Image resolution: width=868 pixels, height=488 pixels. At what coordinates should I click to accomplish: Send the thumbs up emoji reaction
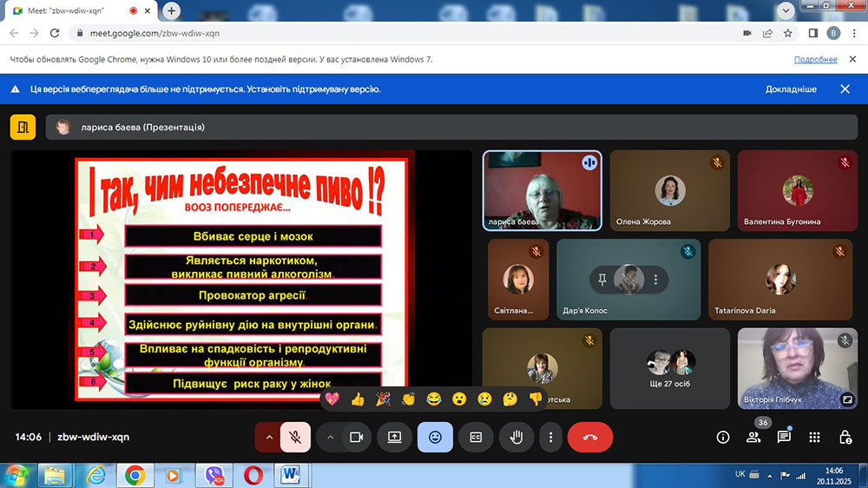[x=358, y=399]
